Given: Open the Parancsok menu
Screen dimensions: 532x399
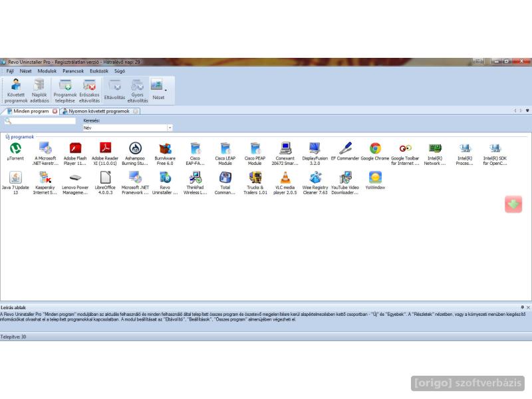Looking at the screenshot, I should tap(73, 71).
